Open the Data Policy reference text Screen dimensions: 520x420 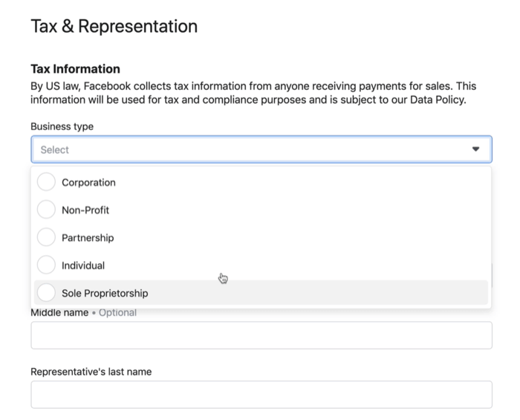[x=438, y=100]
